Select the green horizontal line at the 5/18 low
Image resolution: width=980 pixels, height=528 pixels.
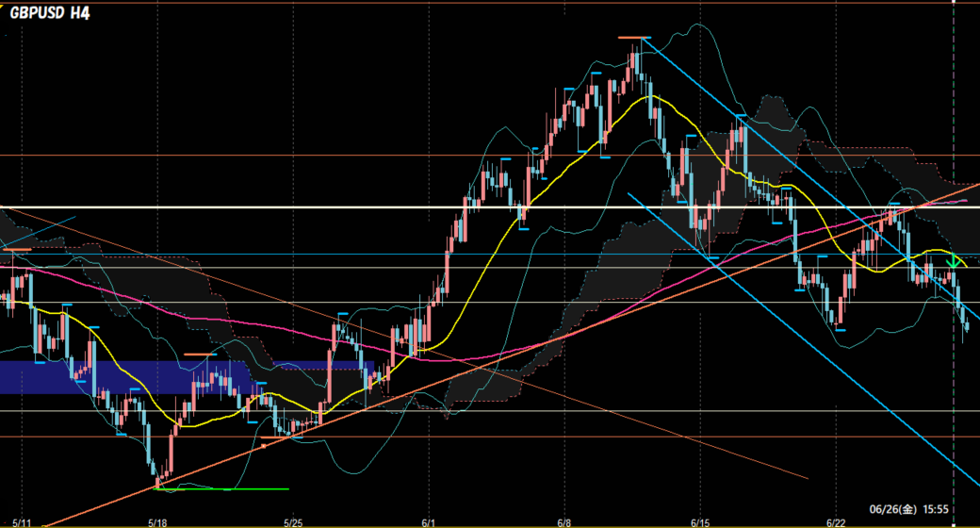click(221, 489)
